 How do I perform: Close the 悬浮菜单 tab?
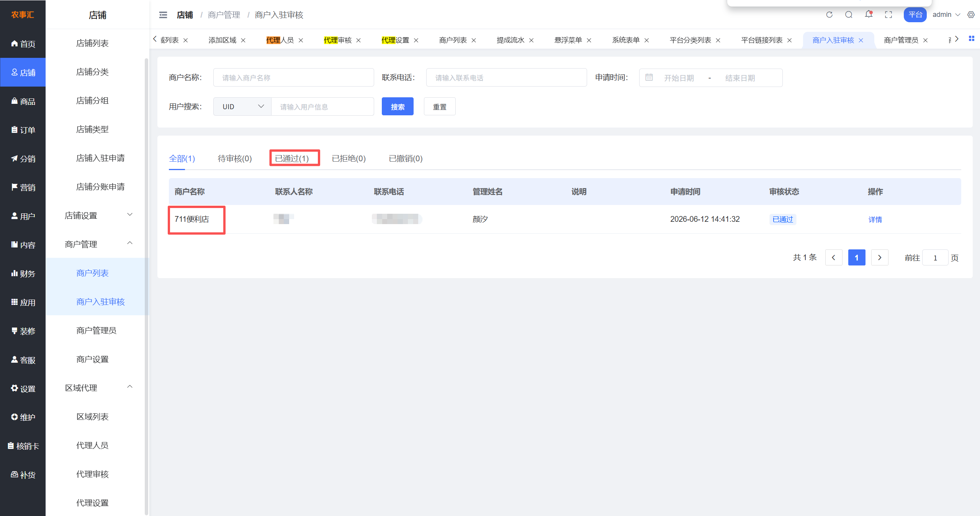[x=589, y=40]
